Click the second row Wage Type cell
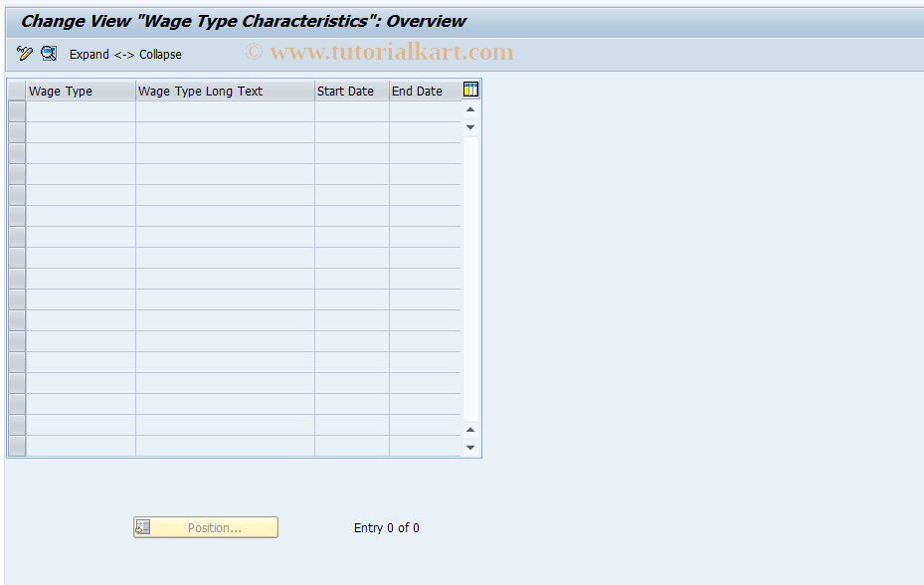Image resolution: width=924 pixels, height=585 pixels. pyautogui.click(x=81, y=132)
